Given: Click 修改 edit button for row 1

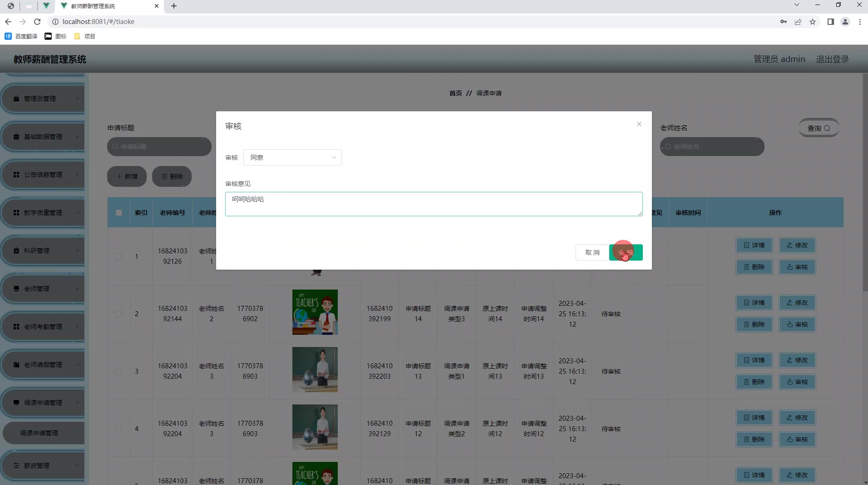Looking at the screenshot, I should pos(797,245).
